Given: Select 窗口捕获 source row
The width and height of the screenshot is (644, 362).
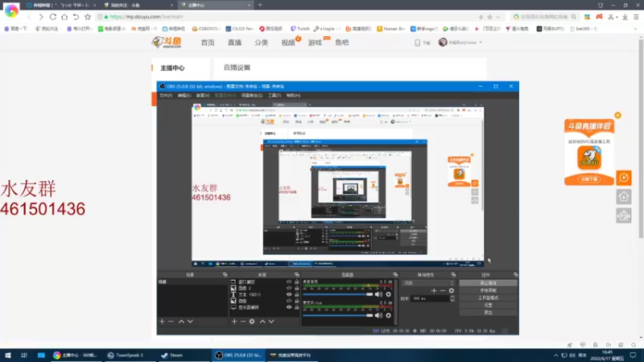Looking at the screenshot, I should click(265, 282).
